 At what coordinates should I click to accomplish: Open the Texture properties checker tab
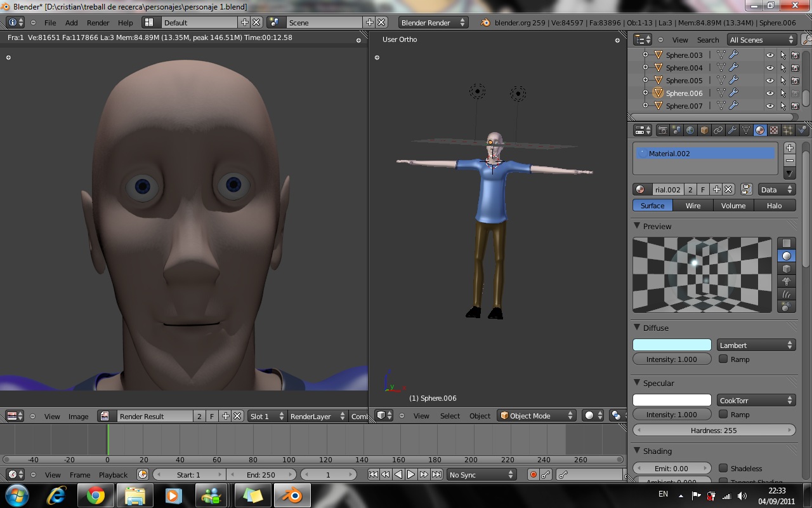pos(774,130)
